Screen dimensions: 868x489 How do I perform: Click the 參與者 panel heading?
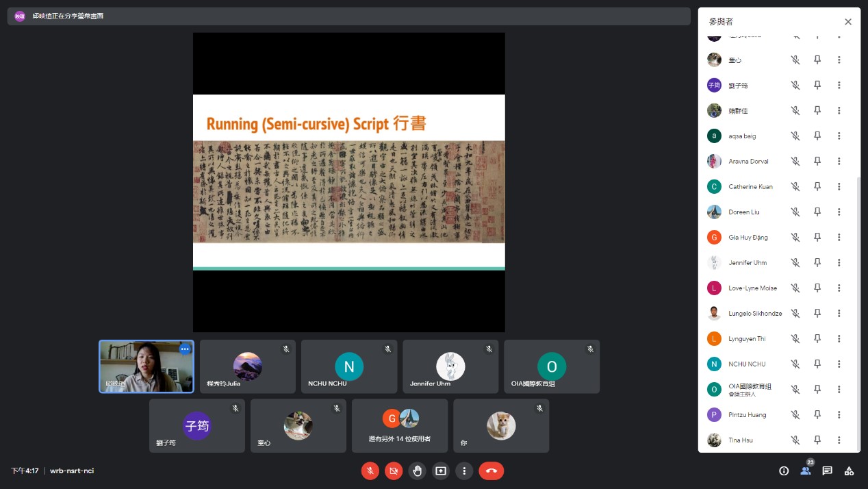721,22
